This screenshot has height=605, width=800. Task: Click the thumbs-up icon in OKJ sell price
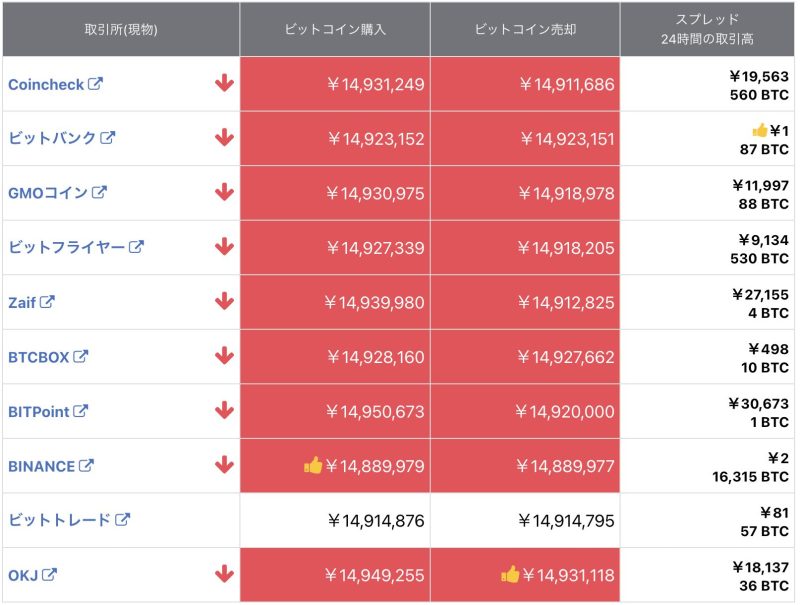510,574
